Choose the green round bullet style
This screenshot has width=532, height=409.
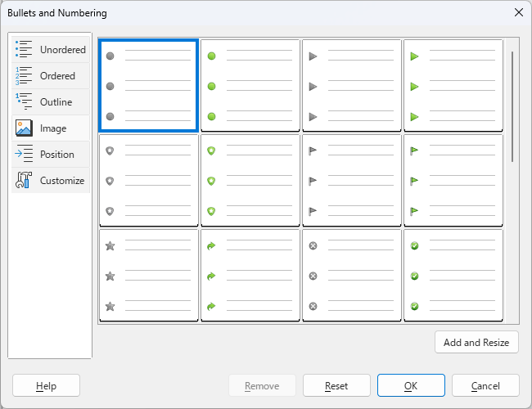tap(250, 85)
